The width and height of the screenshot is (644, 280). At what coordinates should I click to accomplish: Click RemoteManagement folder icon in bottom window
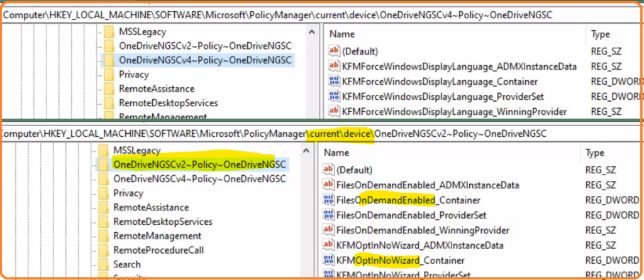103,236
